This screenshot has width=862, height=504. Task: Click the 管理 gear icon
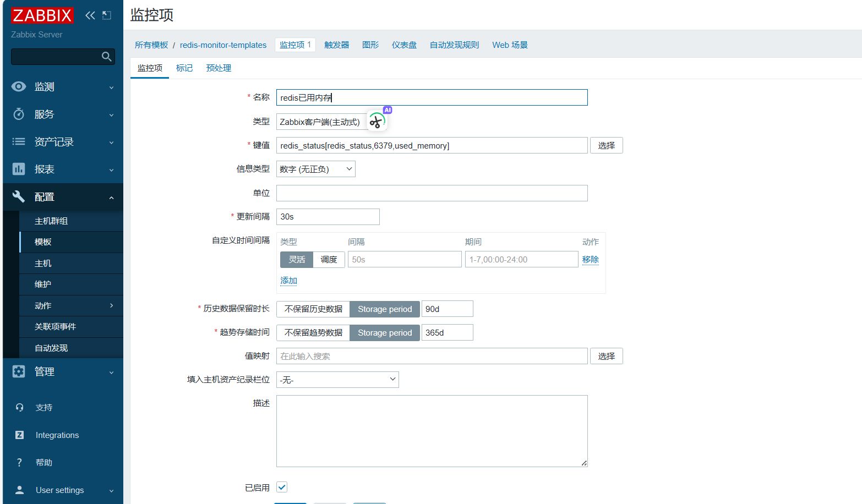pos(19,372)
